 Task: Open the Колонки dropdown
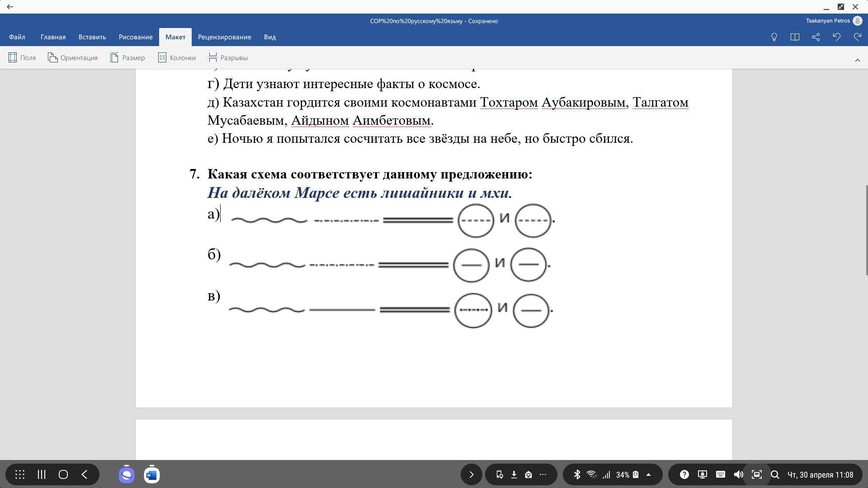click(x=177, y=58)
